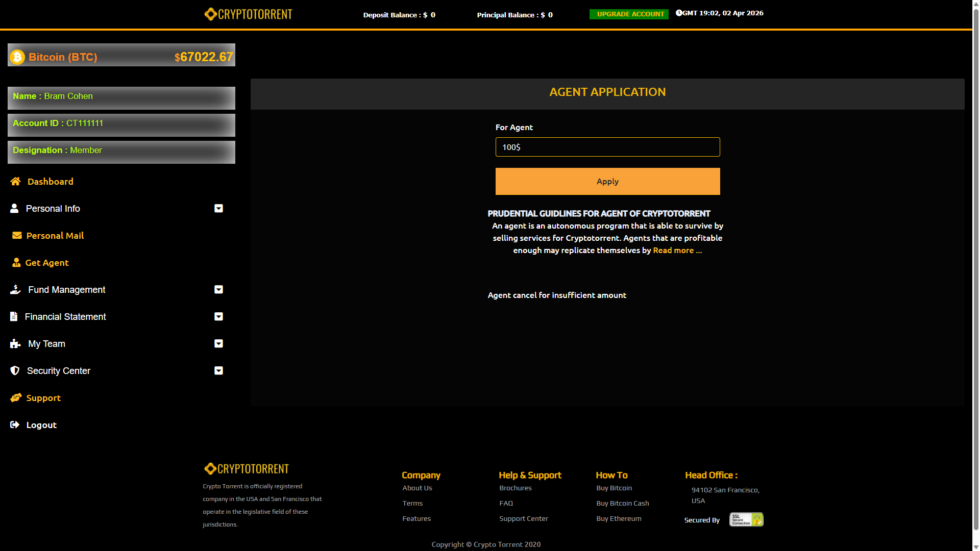Screen dimensions: 980x551
Task: Click the Dashboard home icon
Action: point(15,182)
